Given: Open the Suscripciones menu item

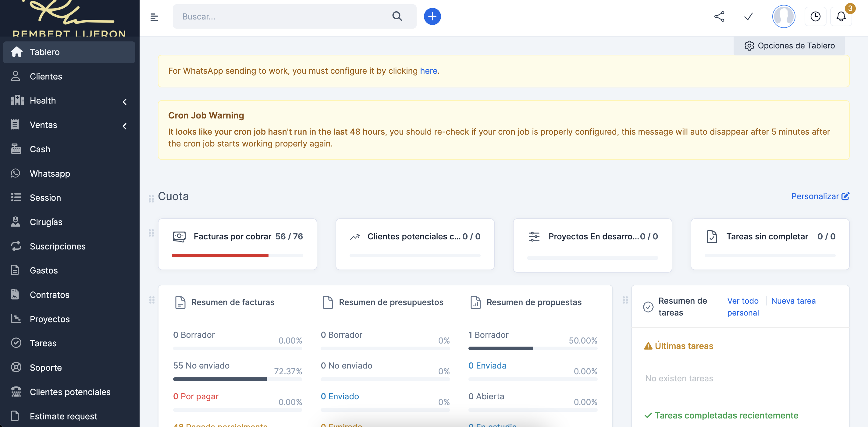Looking at the screenshot, I should pos(69,246).
